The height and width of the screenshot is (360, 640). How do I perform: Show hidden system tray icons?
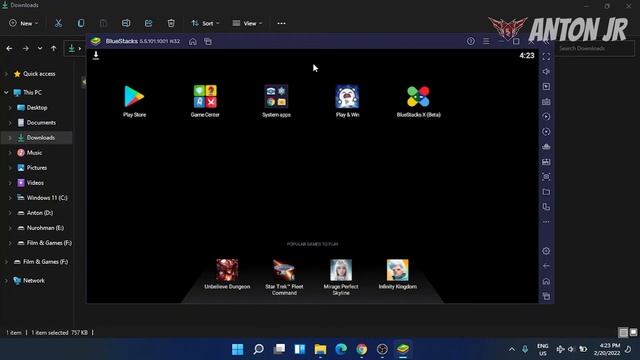511,349
